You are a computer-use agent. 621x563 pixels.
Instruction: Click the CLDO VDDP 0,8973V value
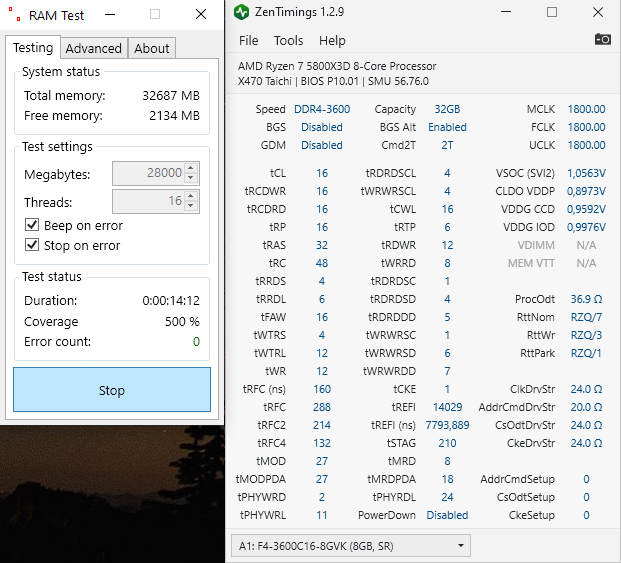586,191
